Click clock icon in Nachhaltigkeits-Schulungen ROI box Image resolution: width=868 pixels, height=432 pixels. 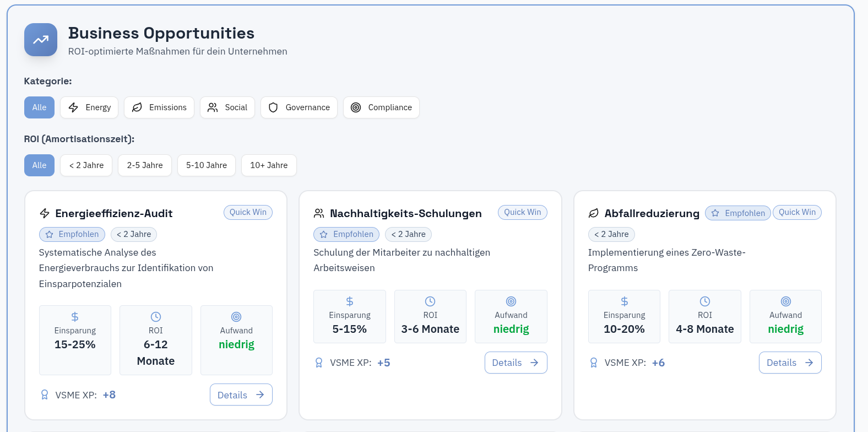tap(430, 301)
